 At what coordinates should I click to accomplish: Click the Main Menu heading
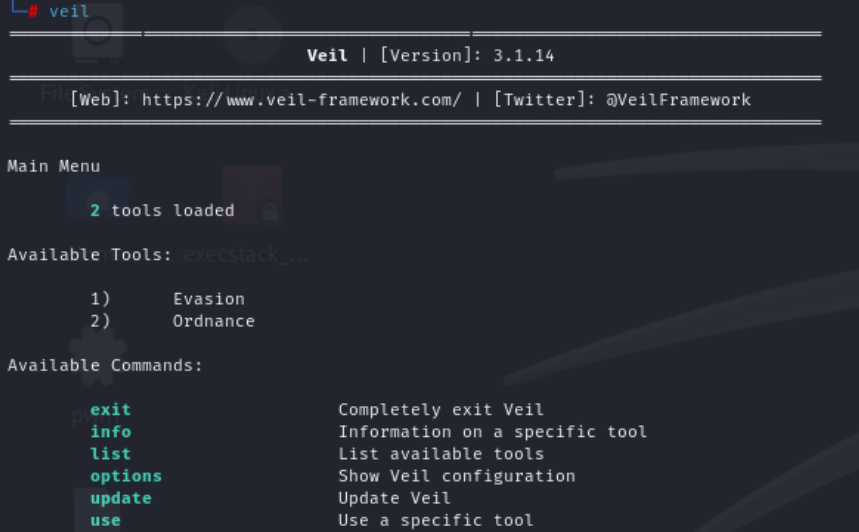pyautogui.click(x=54, y=166)
